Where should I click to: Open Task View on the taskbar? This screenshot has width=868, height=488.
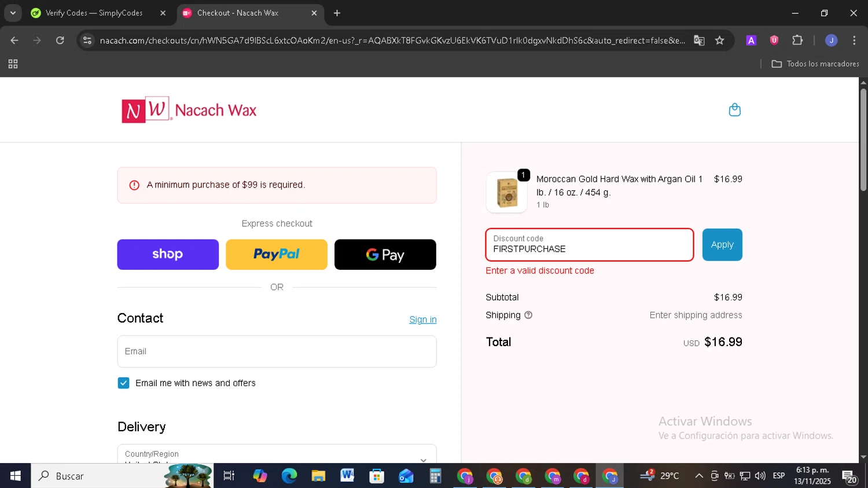point(229,476)
